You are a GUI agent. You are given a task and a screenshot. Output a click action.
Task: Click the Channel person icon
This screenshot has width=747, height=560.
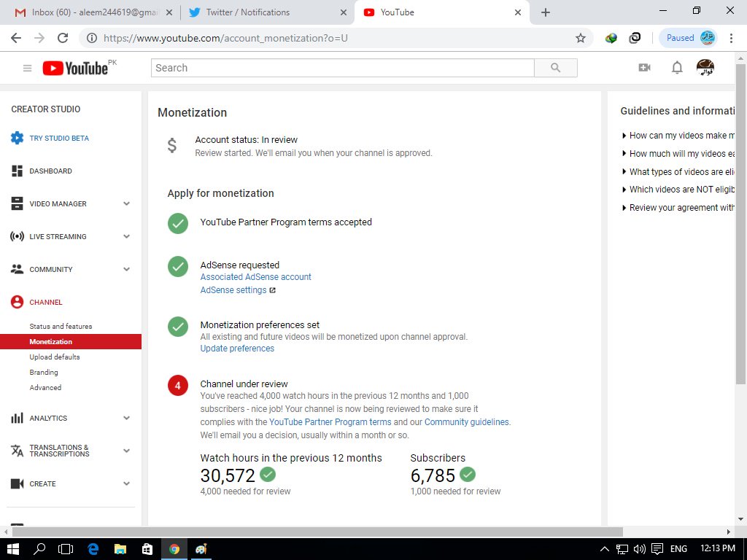tap(18, 302)
